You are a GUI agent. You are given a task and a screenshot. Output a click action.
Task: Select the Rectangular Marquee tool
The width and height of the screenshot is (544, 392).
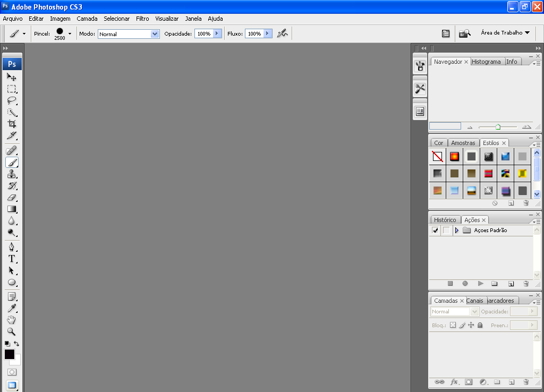coord(12,89)
